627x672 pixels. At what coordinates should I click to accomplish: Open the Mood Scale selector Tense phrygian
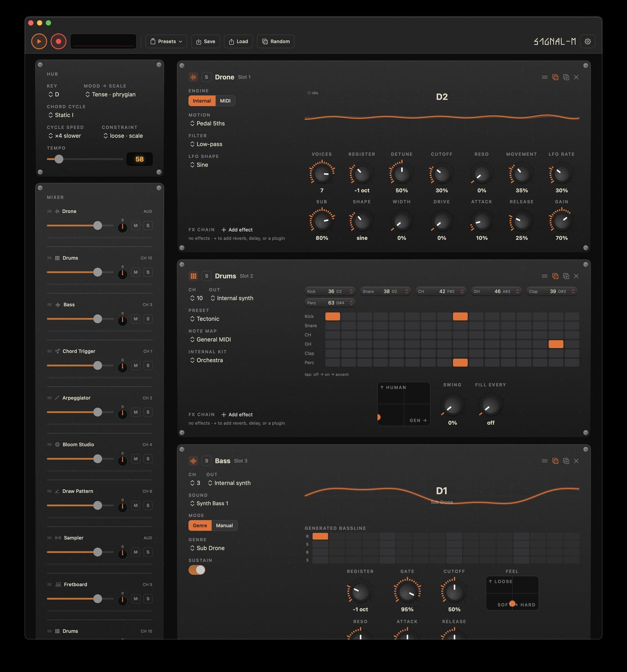pos(111,94)
